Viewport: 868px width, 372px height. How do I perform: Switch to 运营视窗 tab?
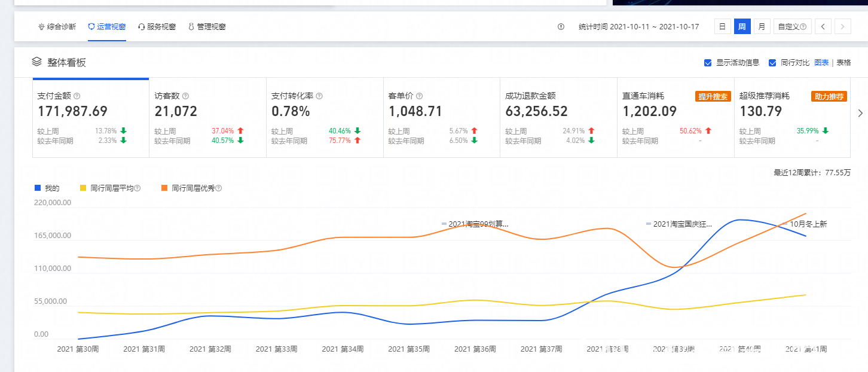tap(107, 27)
